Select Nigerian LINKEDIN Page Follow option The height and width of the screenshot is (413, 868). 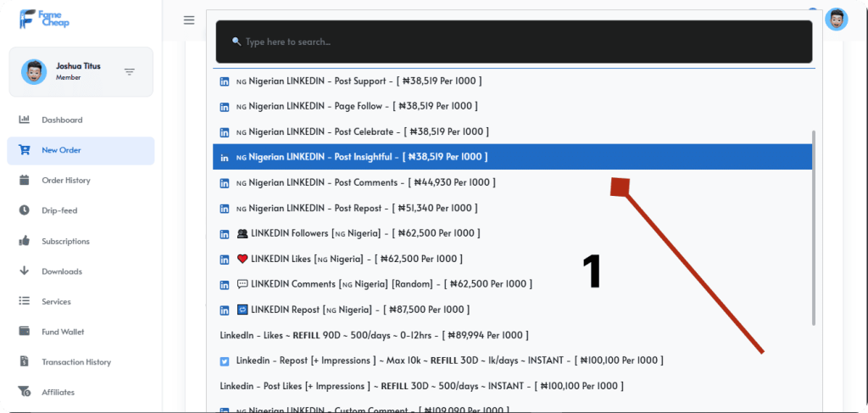click(x=512, y=106)
